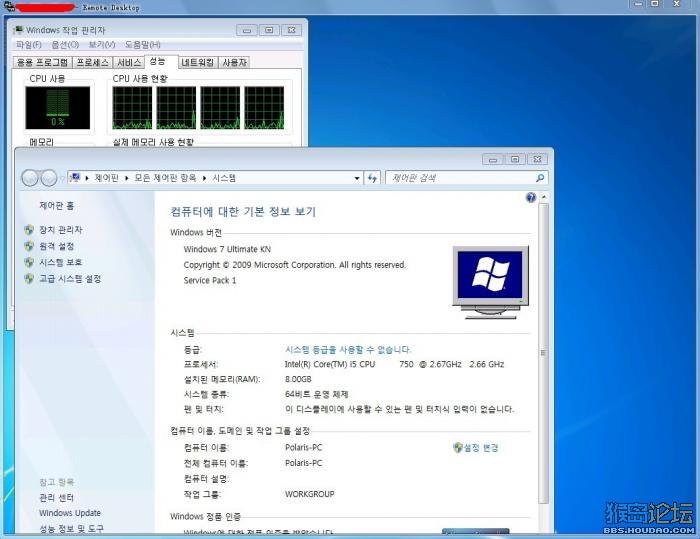Click the Intel(R) Core(TM) i5 CPU text
700x539 pixels.
[330, 364]
